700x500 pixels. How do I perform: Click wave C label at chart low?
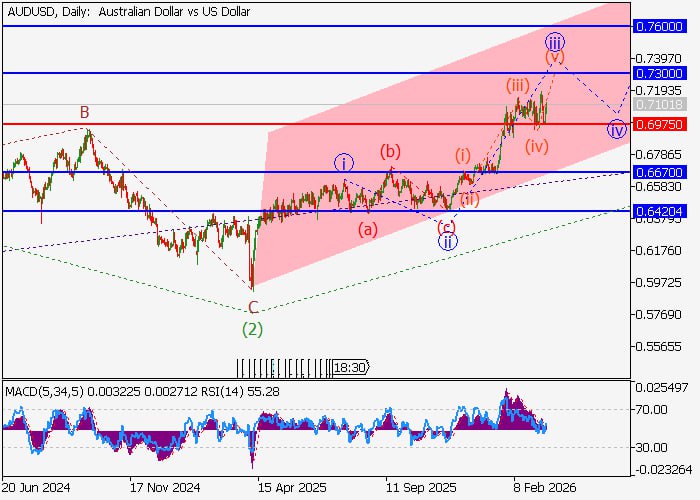click(253, 307)
